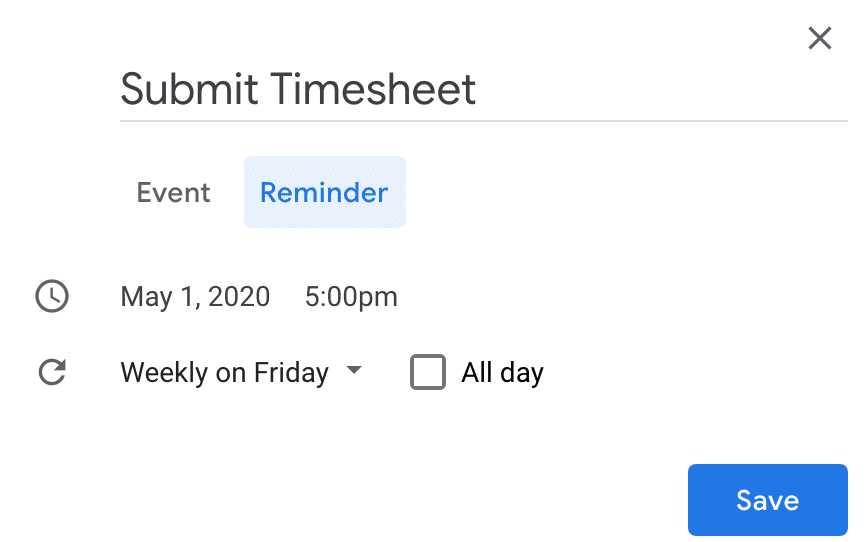Click the empty area right of the title text
868x542 pixels.
click(x=660, y=89)
